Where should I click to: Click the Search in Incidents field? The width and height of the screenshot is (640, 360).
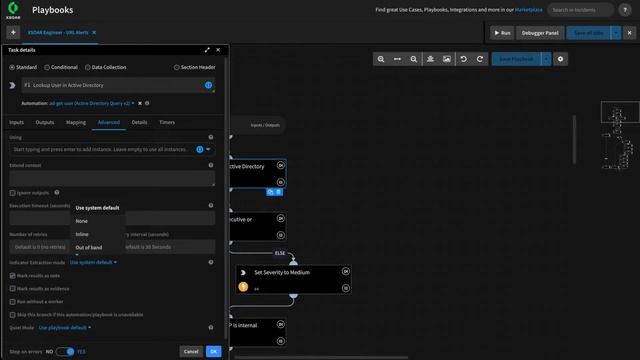580,10
